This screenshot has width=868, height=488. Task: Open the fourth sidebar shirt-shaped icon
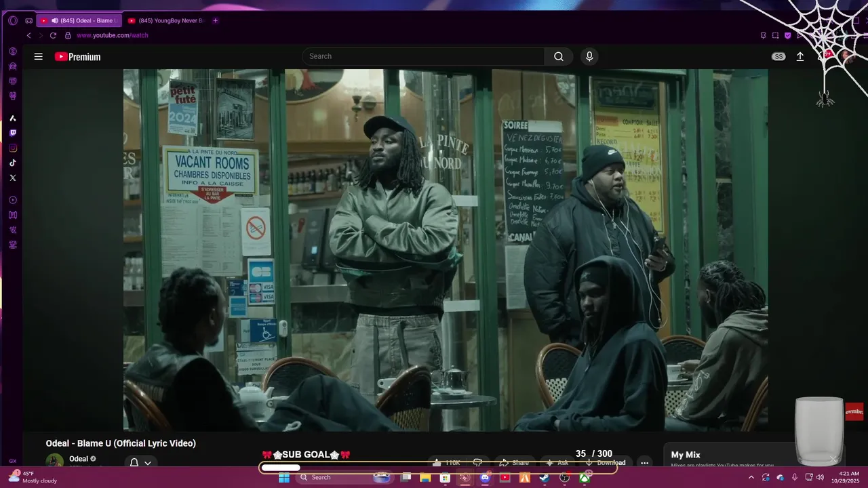coord(12,96)
